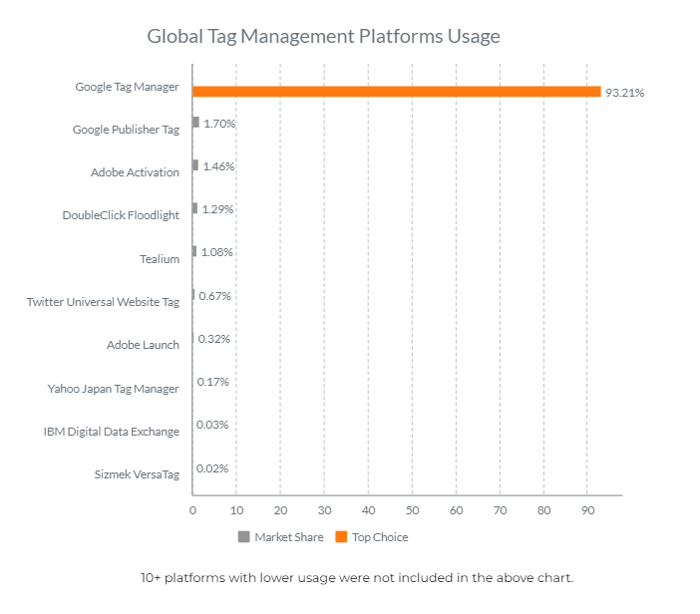Select the 'Google Tag Manager' axis label

(x=127, y=87)
